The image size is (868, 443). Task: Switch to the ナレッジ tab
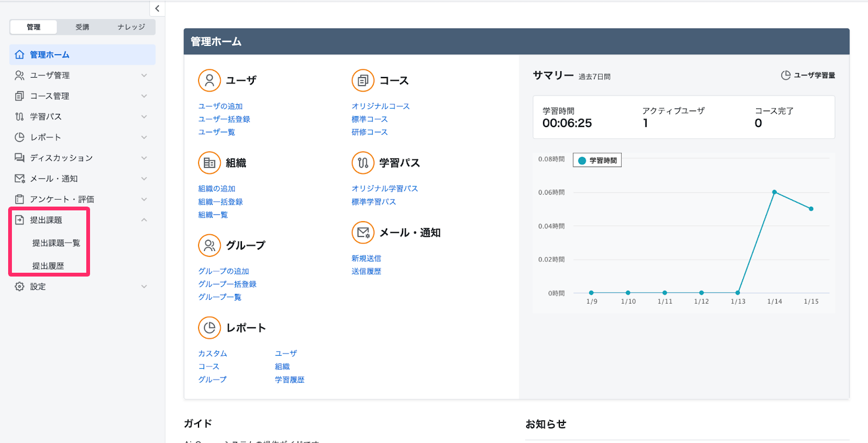point(131,27)
